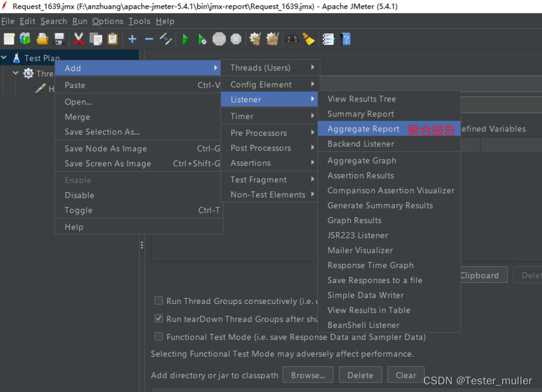This screenshot has width=542, height=392.
Task: Click the Help question mark icon
Action: click(345, 39)
